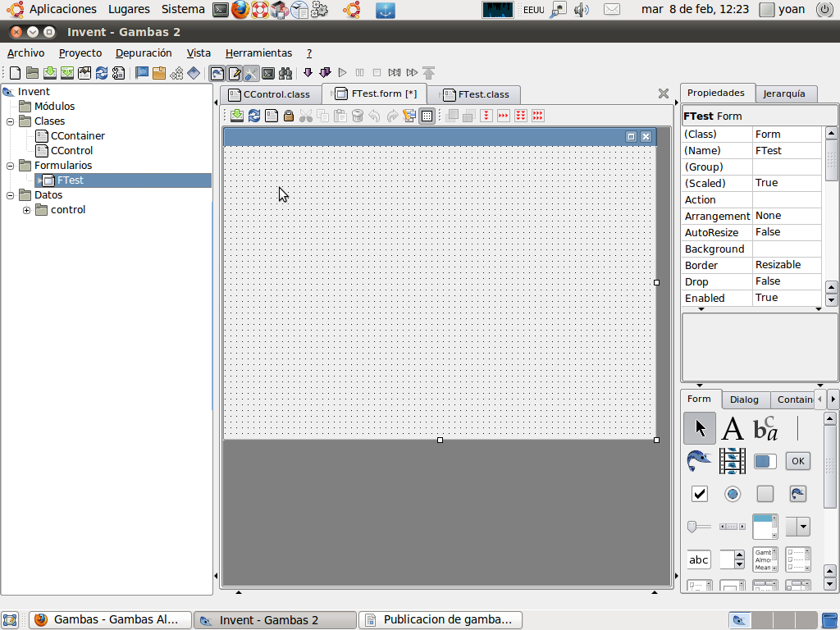This screenshot has height=630, width=840.
Task: Select the RadioButton control in toolbox
Action: coord(732,494)
